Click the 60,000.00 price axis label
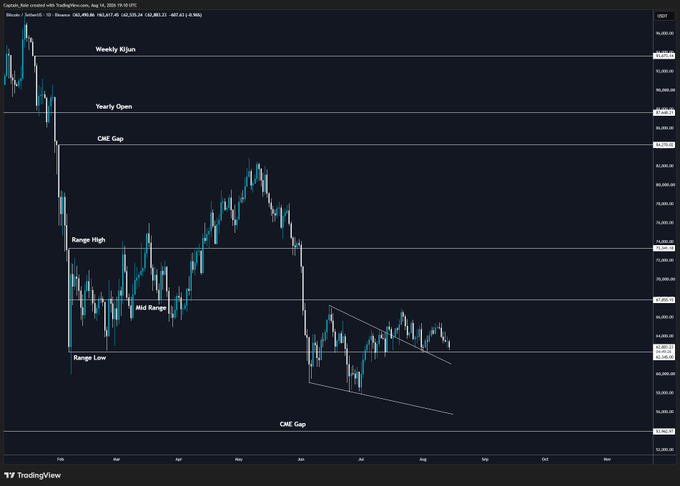Screen dimensions: 680x486 pyautogui.click(x=665, y=374)
